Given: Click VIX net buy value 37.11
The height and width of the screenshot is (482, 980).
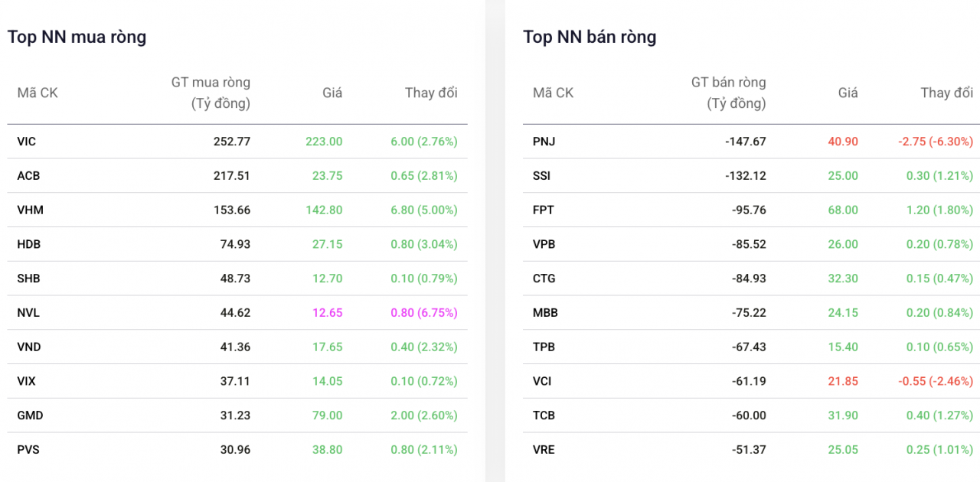Looking at the screenshot, I should [x=235, y=381].
